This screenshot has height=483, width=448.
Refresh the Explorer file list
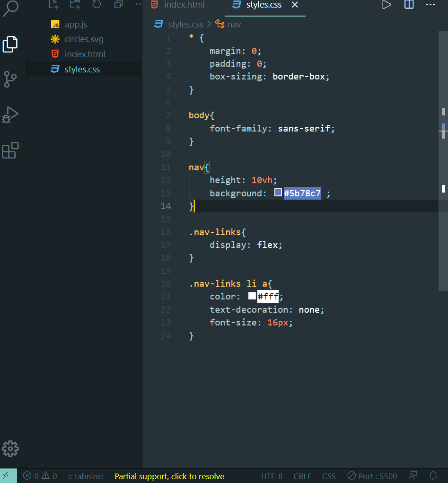click(x=96, y=5)
